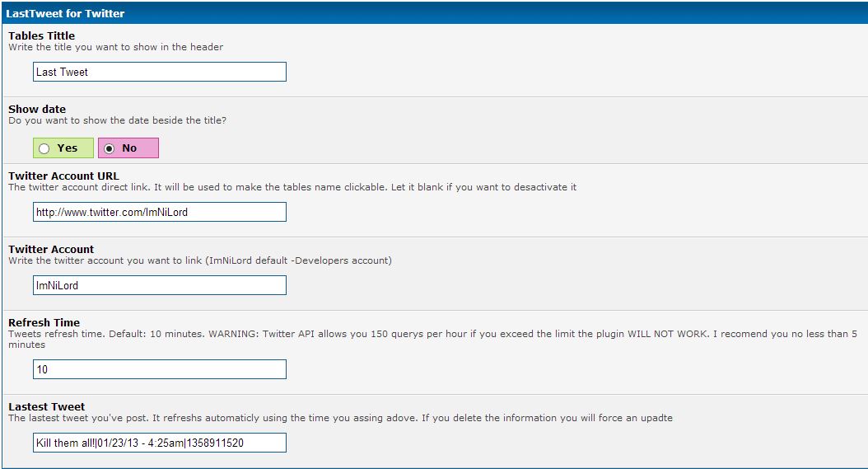The width and height of the screenshot is (868, 469).
Task: Select the No radio button for Show date
Action: [x=110, y=148]
